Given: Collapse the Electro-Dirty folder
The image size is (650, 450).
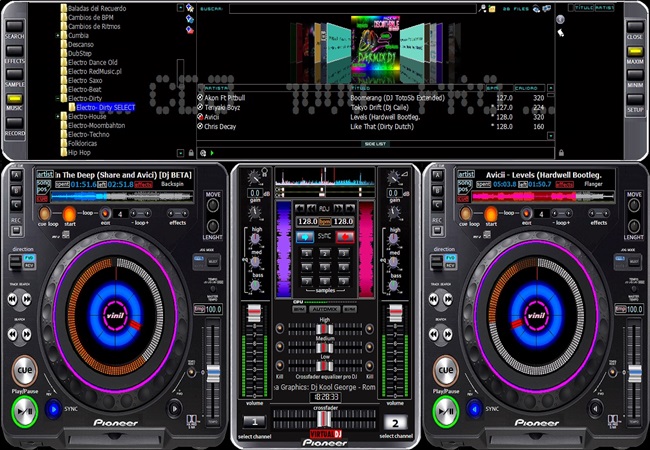Looking at the screenshot, I should (58, 99).
